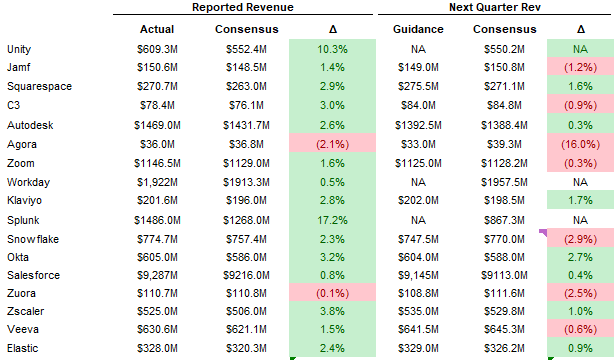Click Elastic's 0.9% guidance delta

580,348
